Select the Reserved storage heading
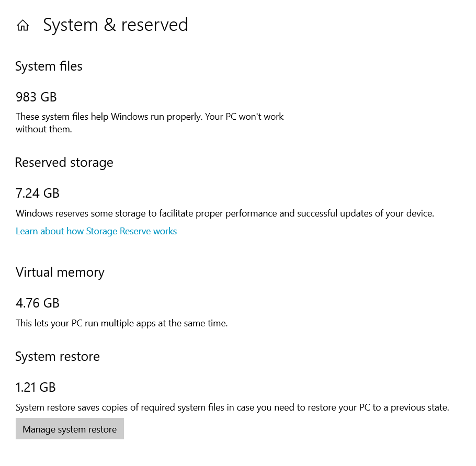The height and width of the screenshot is (466, 476). click(64, 163)
